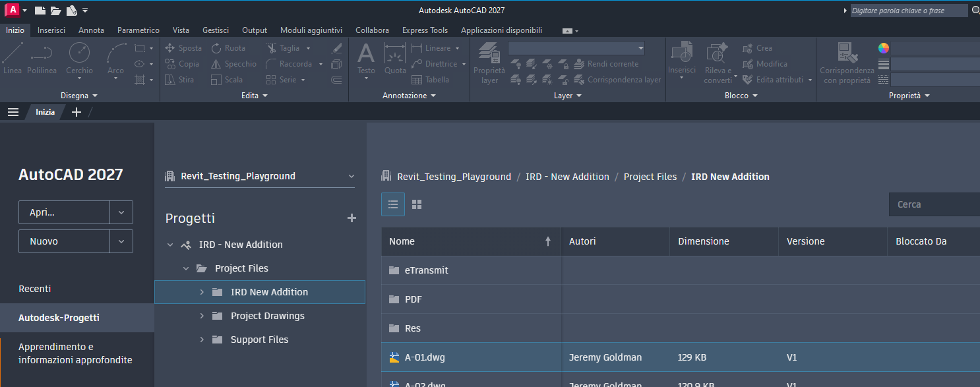Click Rileva e converti tool
The image size is (980, 387).
coord(718,63)
